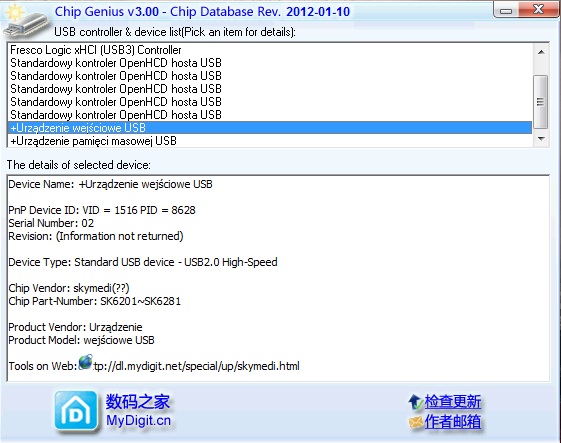Viewport: 561px width, 443px height.
Task: Click the globe icon beside Tools on Web
Action: click(85, 362)
